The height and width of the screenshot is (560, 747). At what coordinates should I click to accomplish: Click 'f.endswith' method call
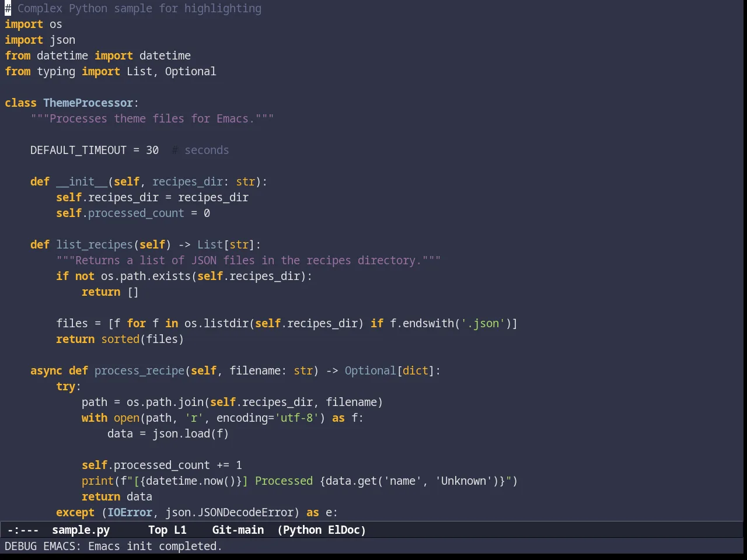click(422, 323)
